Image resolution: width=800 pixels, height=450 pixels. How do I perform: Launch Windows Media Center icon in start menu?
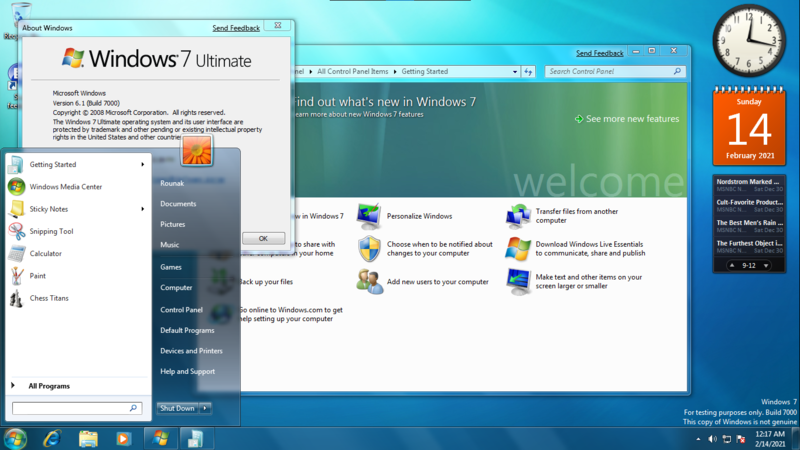pos(16,187)
